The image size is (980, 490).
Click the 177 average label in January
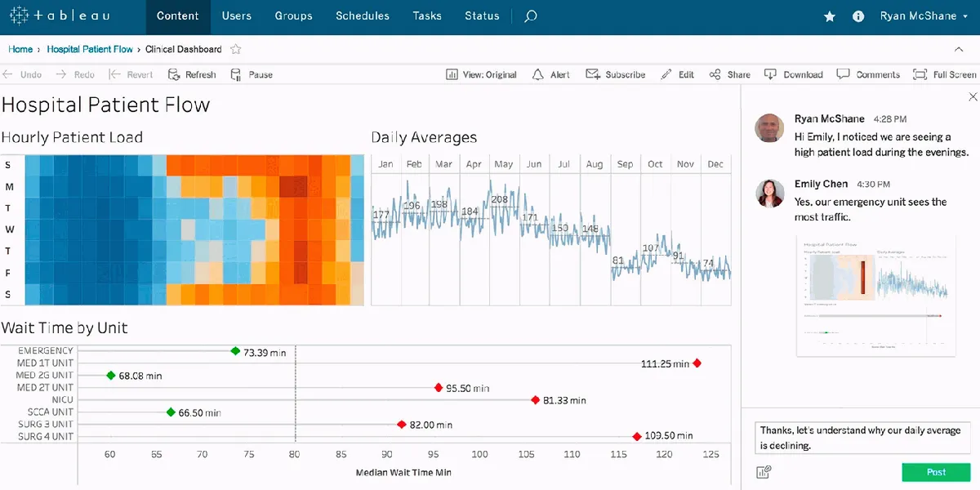[381, 215]
